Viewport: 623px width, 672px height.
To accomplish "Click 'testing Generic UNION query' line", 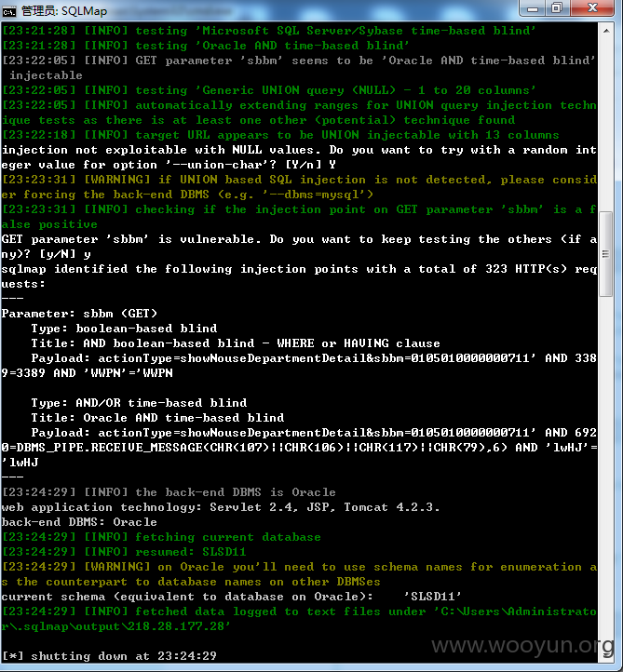I will tap(269, 90).
